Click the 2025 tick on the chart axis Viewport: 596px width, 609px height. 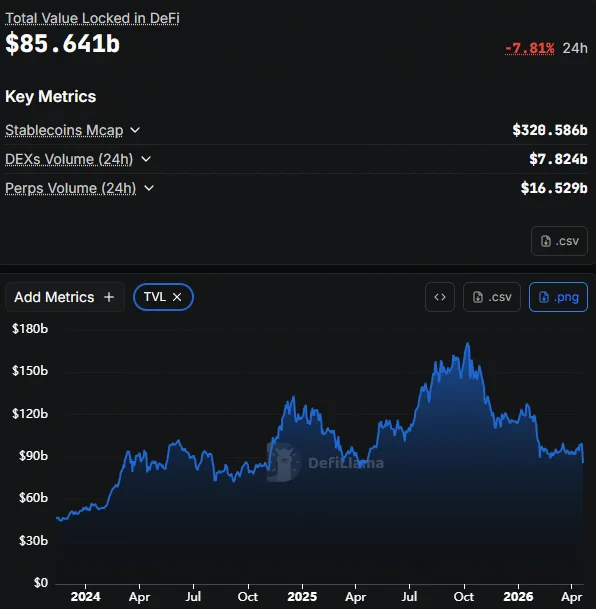click(302, 596)
